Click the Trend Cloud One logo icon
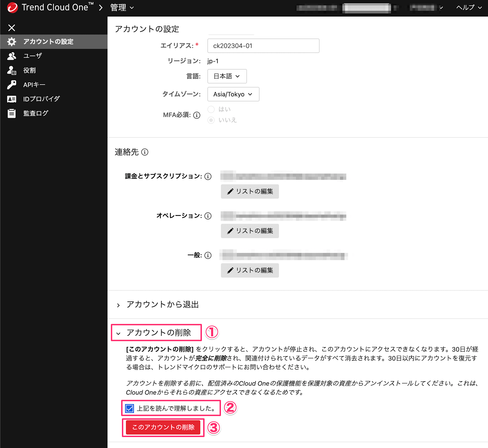488x448 pixels. (12, 7)
